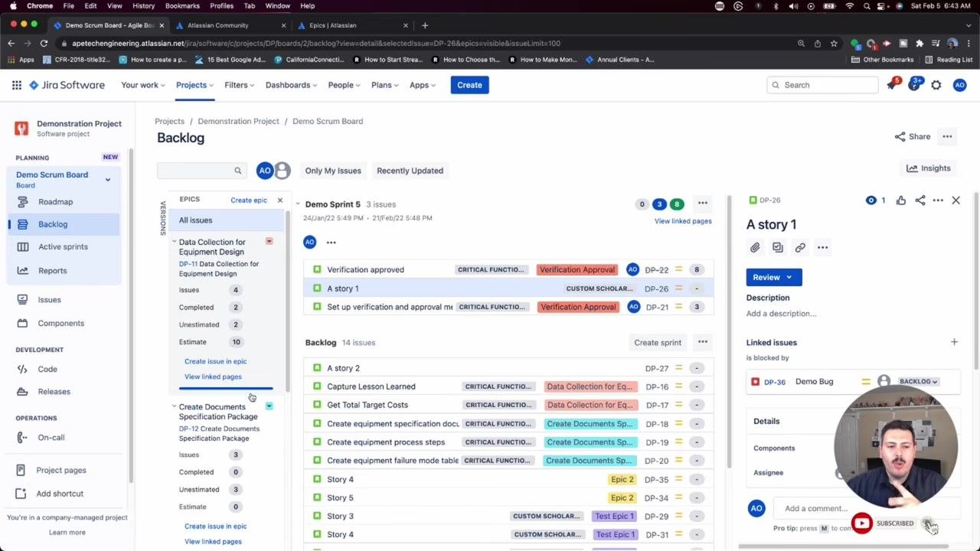Open View linked pages for sprint

click(x=683, y=221)
